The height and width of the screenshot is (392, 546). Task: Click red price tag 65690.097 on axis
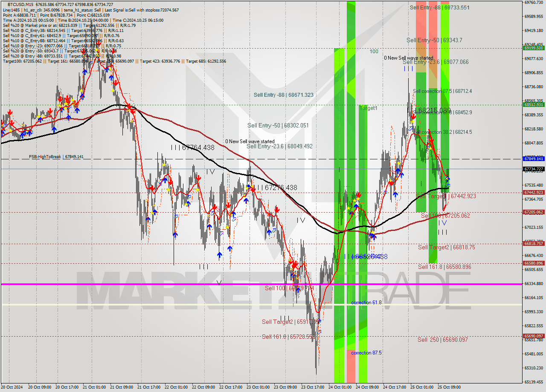coord(533,336)
